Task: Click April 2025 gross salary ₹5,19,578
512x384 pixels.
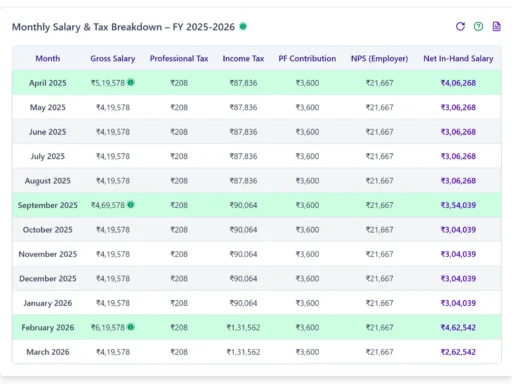Action: [108, 83]
